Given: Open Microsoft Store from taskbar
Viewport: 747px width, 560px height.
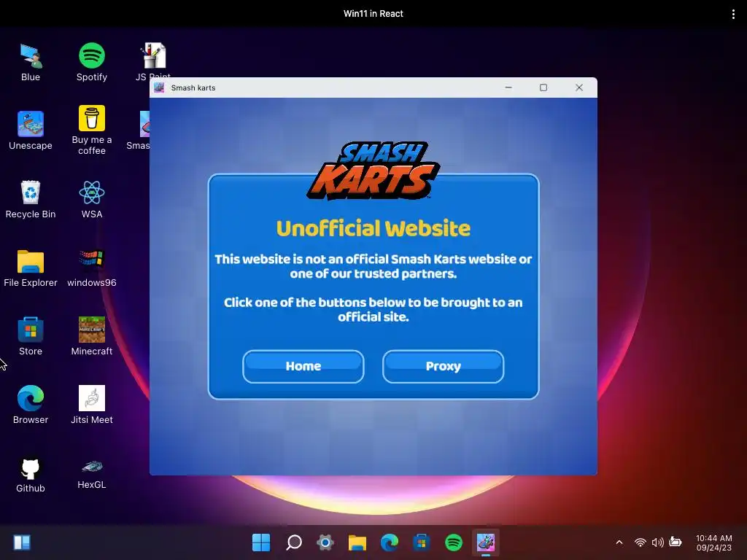Looking at the screenshot, I should (421, 542).
